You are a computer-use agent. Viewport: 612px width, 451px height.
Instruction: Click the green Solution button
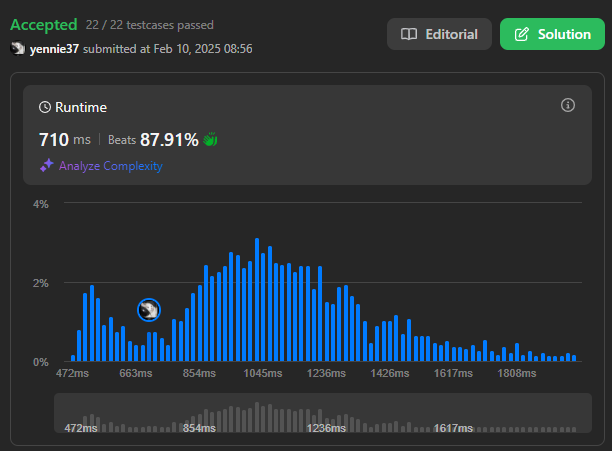click(552, 34)
